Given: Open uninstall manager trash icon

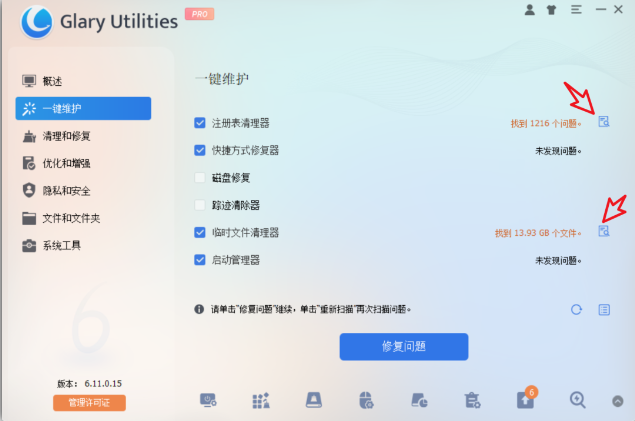Looking at the screenshot, I should 472,400.
